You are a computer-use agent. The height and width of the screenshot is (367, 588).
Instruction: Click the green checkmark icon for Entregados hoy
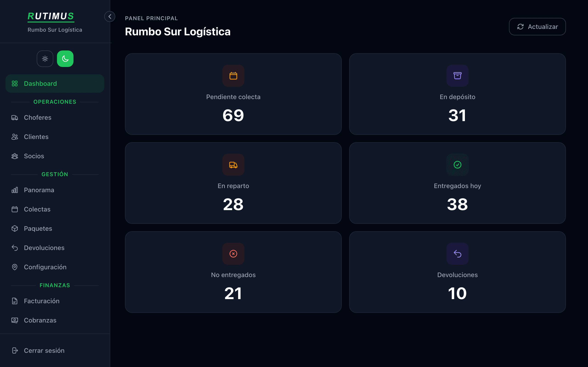457,165
